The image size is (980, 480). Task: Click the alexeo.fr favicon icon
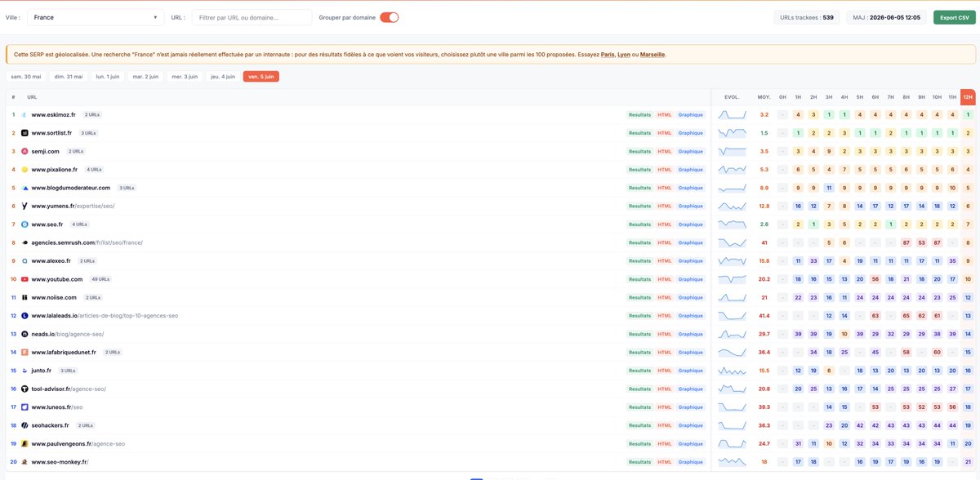24,261
